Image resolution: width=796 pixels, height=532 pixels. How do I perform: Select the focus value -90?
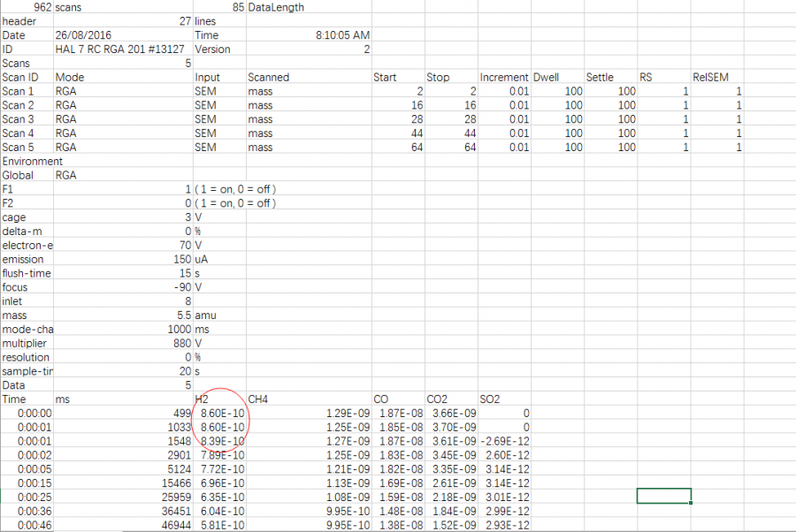click(123, 287)
